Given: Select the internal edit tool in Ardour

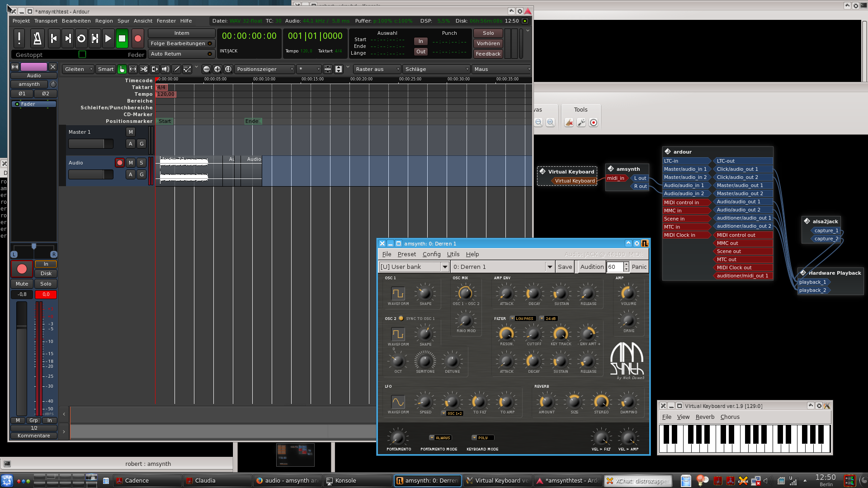Looking at the screenshot, I should pos(187,69).
